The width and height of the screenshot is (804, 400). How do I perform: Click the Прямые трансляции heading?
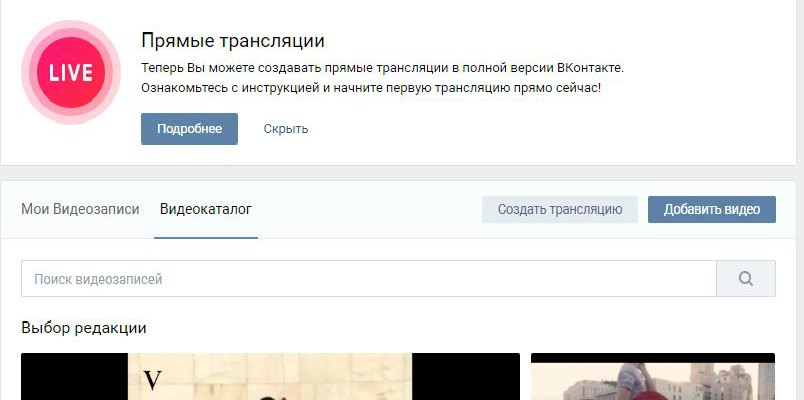pos(233,41)
